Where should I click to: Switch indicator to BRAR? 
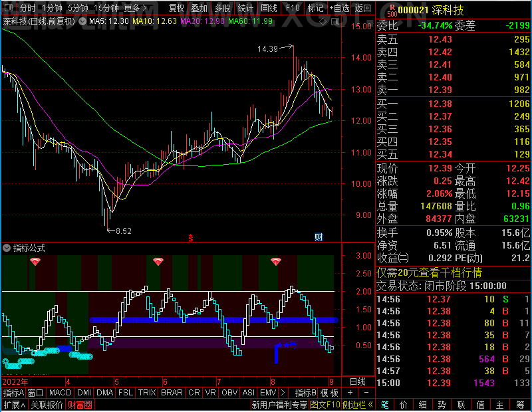172,393
